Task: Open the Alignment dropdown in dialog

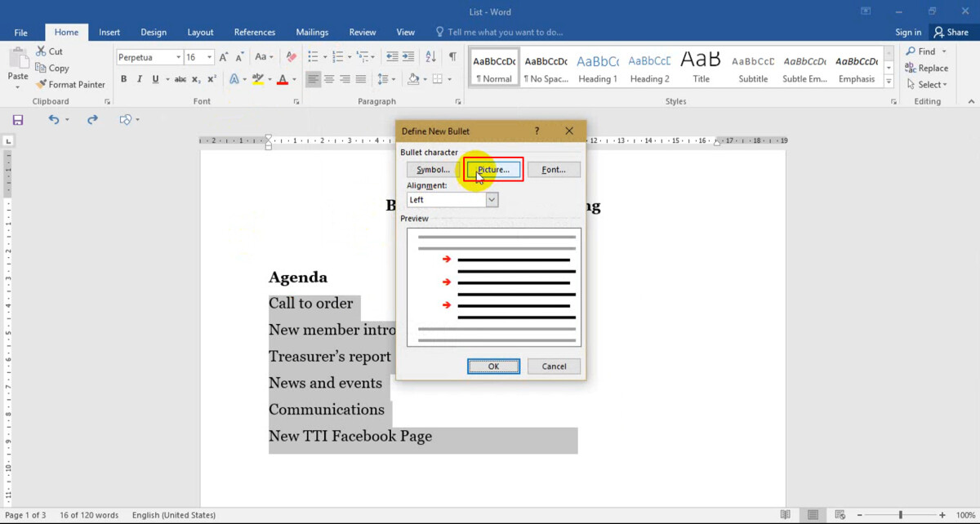Action: (x=492, y=200)
